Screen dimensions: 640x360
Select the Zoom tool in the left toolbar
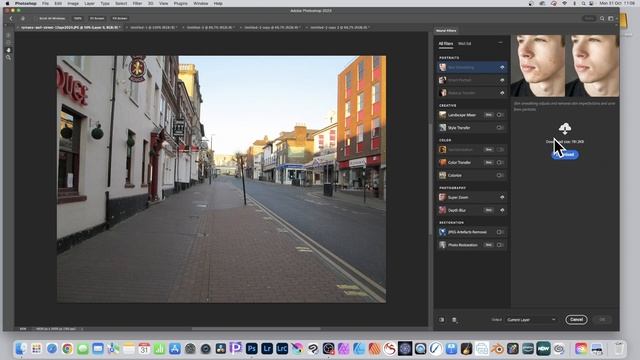click(8, 58)
